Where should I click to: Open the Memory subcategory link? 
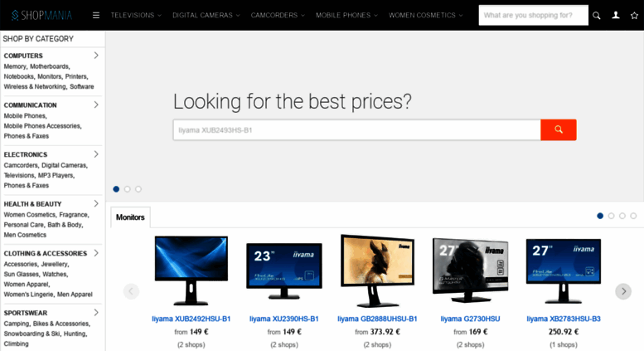point(15,66)
